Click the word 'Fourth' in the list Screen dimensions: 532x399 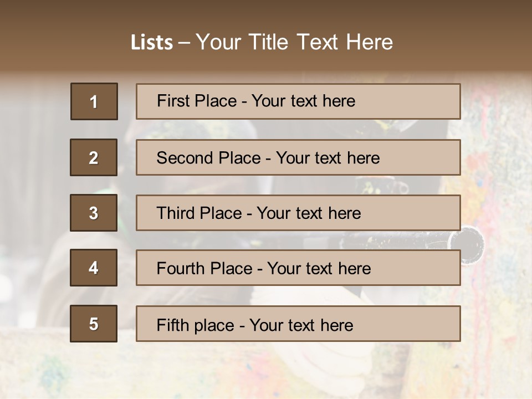(181, 269)
